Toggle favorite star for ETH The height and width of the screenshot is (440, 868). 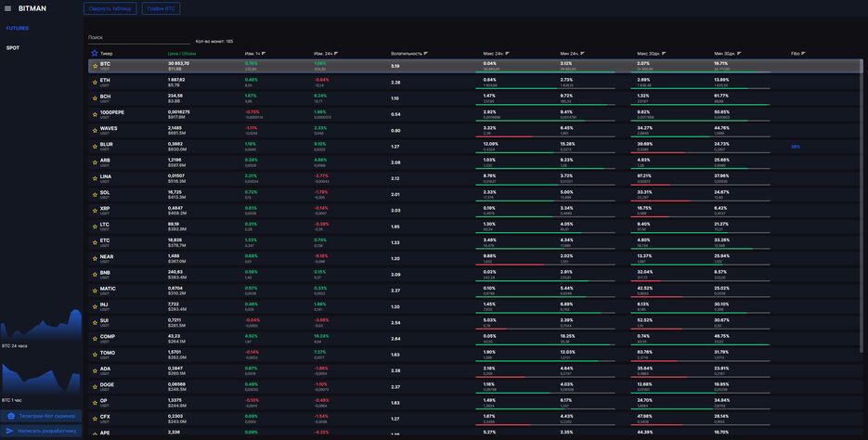pos(95,83)
